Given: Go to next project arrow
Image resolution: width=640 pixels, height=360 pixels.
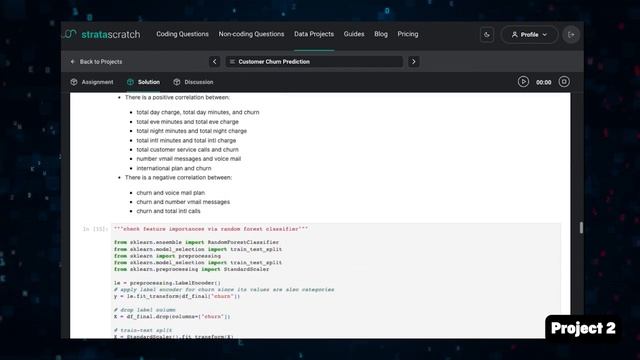Looking at the screenshot, I should (413, 62).
